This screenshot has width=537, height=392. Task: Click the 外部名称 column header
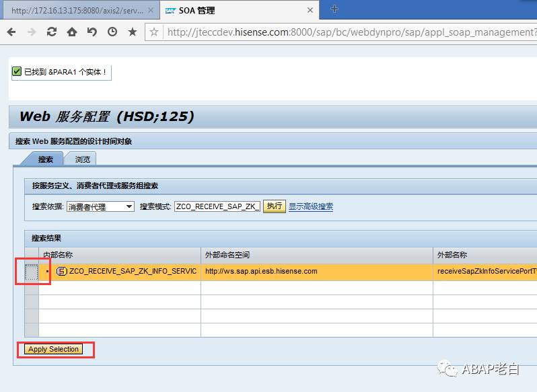485,255
